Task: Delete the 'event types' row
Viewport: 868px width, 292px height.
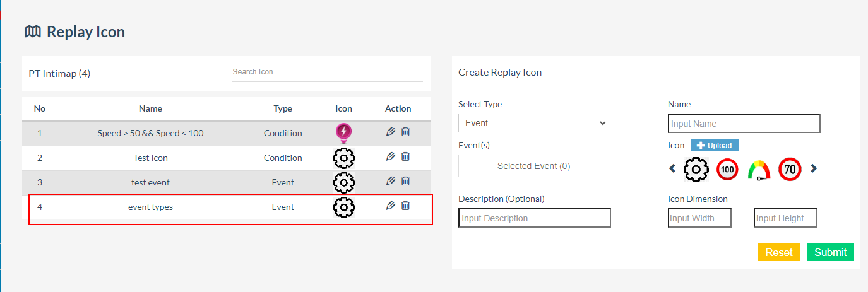Action: (x=406, y=206)
